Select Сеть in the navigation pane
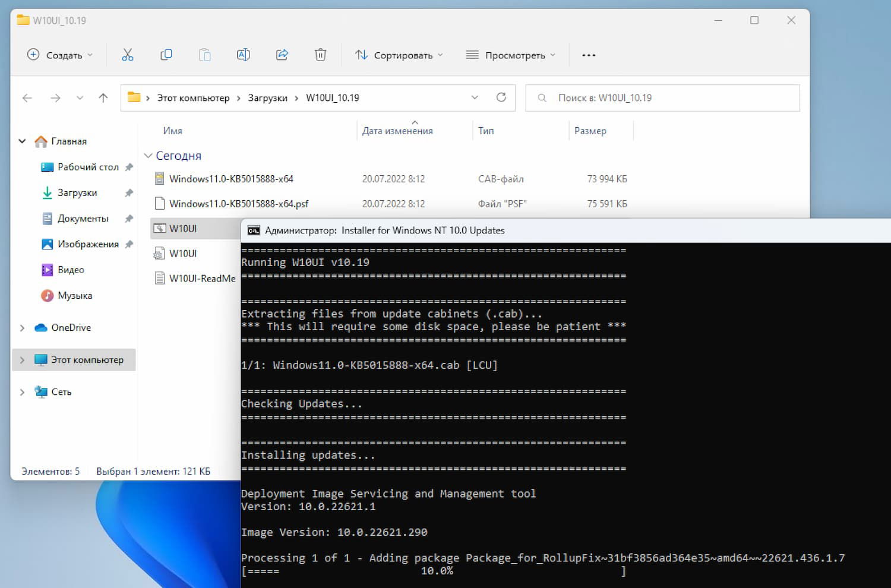 point(61,392)
